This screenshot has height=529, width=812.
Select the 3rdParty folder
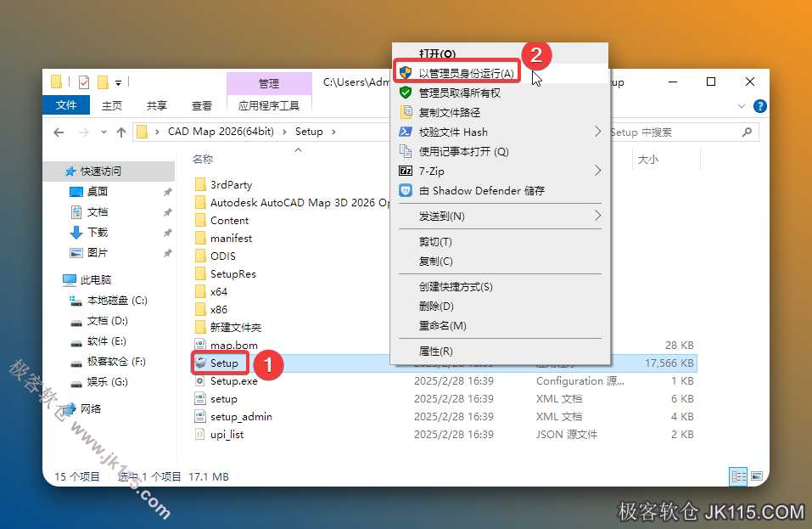[x=231, y=185]
